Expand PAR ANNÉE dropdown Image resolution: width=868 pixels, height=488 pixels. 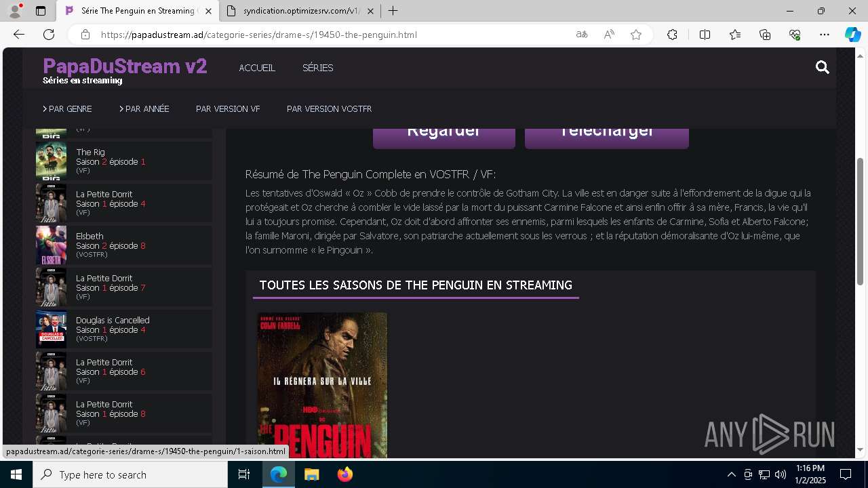pos(144,108)
